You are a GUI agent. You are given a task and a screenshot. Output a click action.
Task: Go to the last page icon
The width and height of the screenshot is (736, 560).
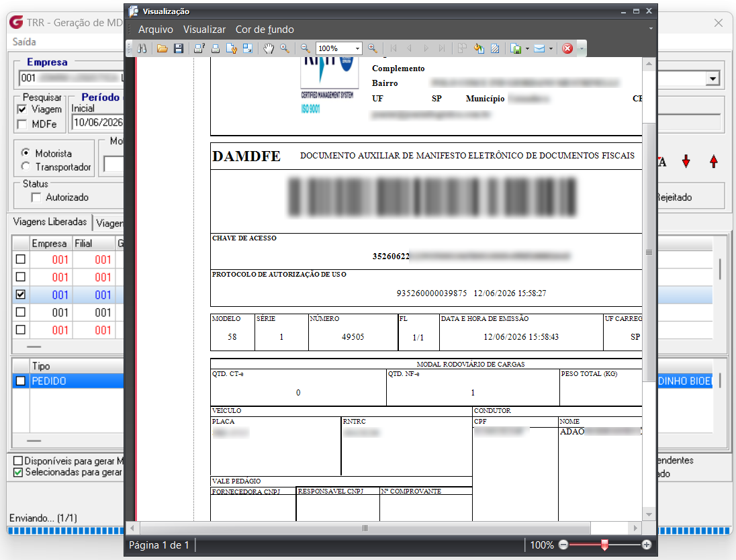[x=442, y=48]
